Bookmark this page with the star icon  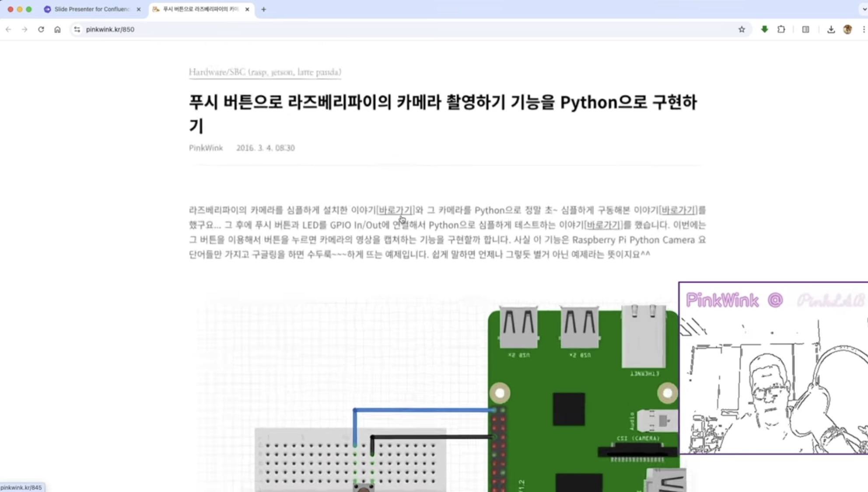(742, 29)
